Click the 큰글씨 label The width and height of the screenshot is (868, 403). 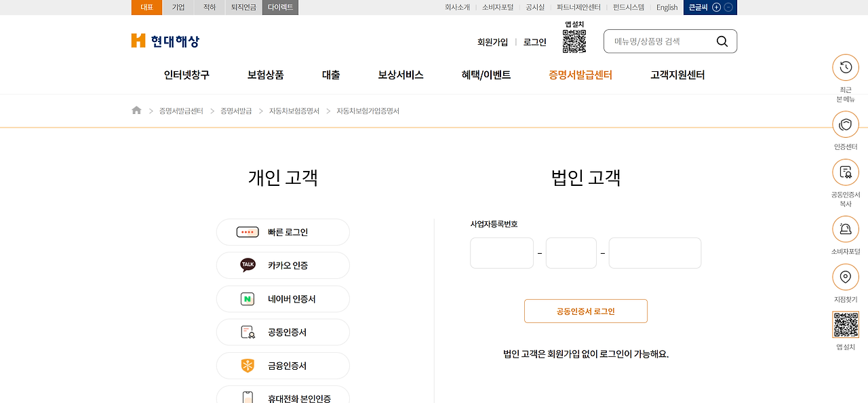(x=698, y=7)
